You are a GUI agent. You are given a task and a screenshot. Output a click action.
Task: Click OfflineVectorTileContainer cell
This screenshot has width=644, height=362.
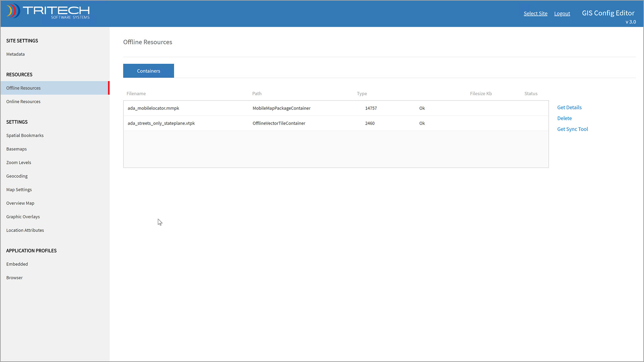click(279, 123)
